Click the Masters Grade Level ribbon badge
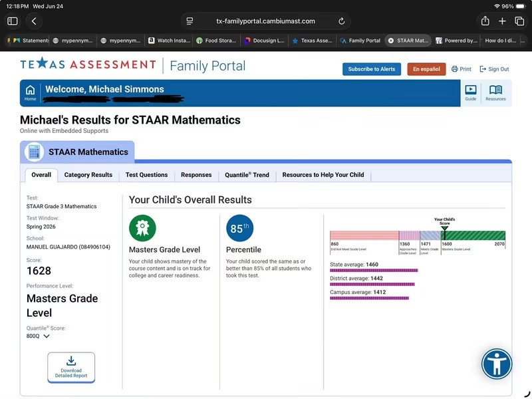The width and height of the screenshot is (532, 399). pyautogui.click(x=142, y=228)
